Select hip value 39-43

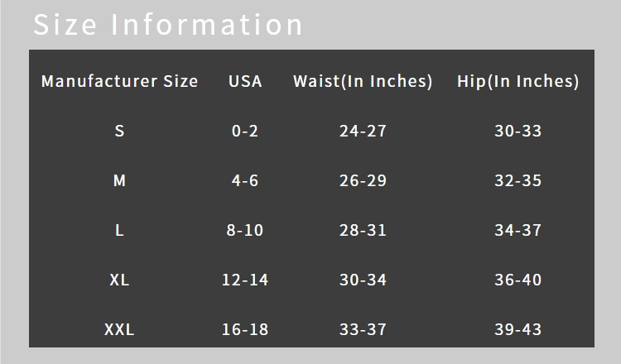coord(518,329)
